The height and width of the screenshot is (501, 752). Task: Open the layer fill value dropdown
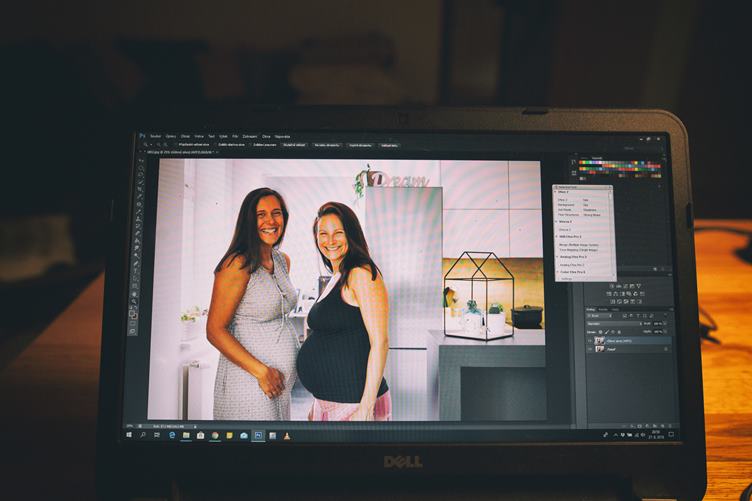pyautogui.click(x=666, y=332)
